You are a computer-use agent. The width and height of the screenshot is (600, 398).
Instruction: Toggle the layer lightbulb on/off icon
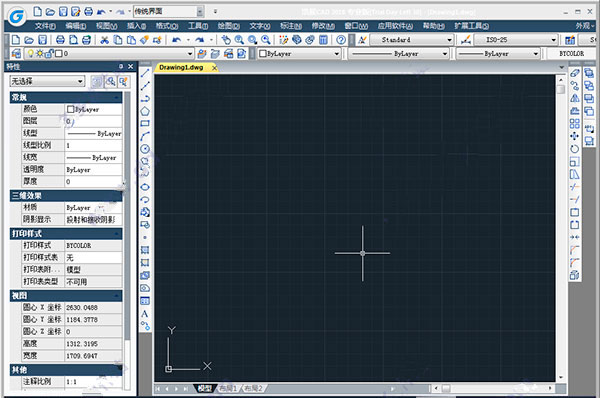(x=30, y=54)
